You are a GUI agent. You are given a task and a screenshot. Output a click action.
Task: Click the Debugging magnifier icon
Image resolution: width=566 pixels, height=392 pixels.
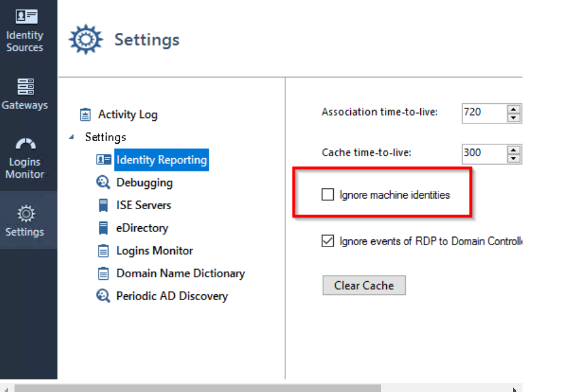coord(103,182)
